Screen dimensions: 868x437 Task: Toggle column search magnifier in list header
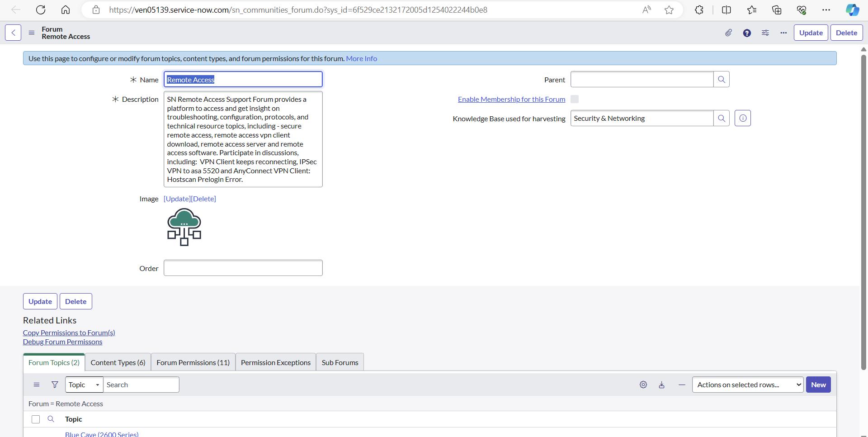pyautogui.click(x=51, y=419)
